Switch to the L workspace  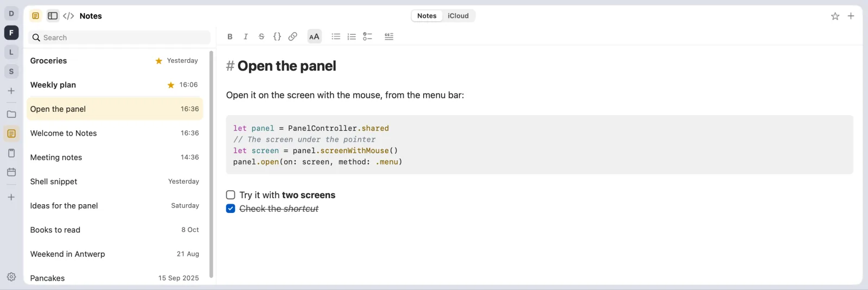click(11, 52)
